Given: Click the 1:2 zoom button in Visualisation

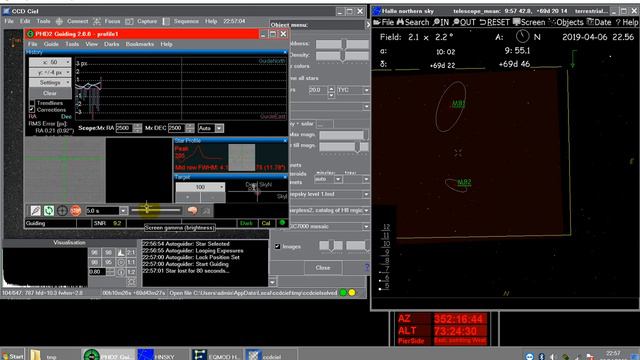Looking at the screenshot, I should [131, 272].
